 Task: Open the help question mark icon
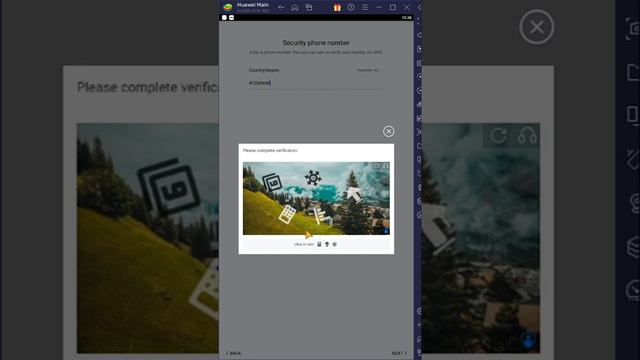click(351, 7)
